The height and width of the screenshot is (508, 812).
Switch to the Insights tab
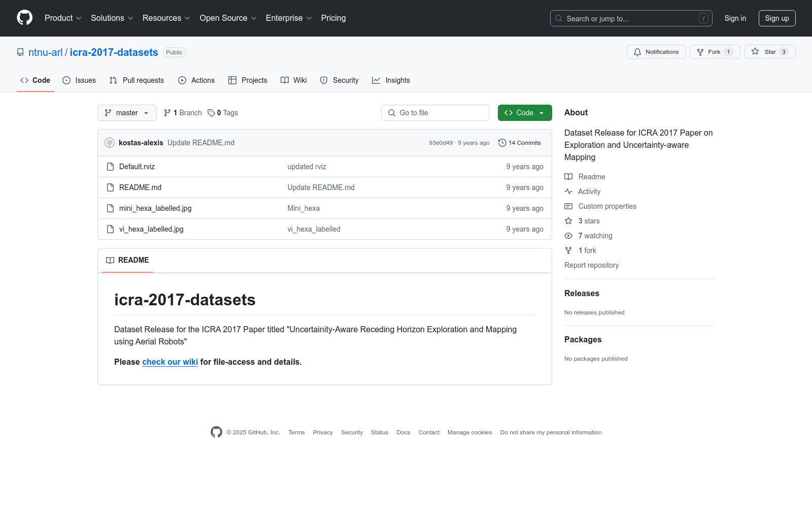[x=391, y=80]
